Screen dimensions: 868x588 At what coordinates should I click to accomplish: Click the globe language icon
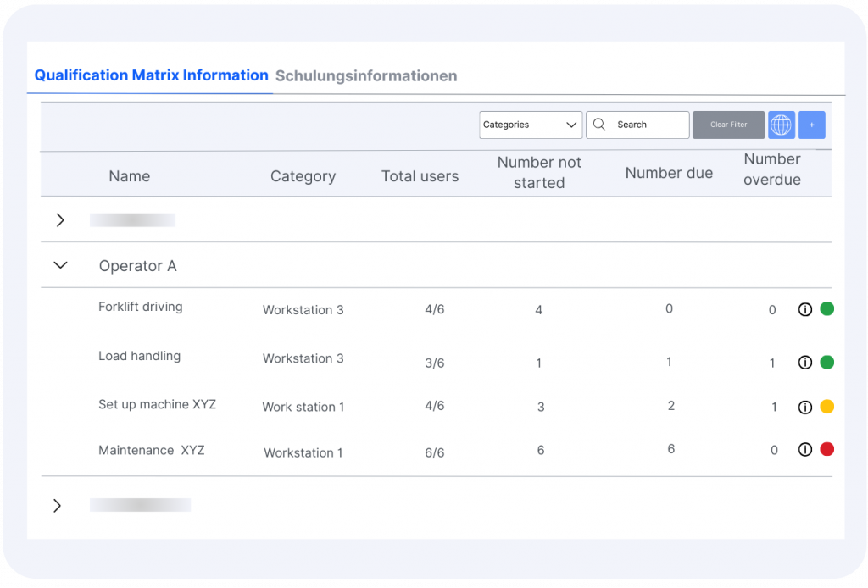point(781,125)
